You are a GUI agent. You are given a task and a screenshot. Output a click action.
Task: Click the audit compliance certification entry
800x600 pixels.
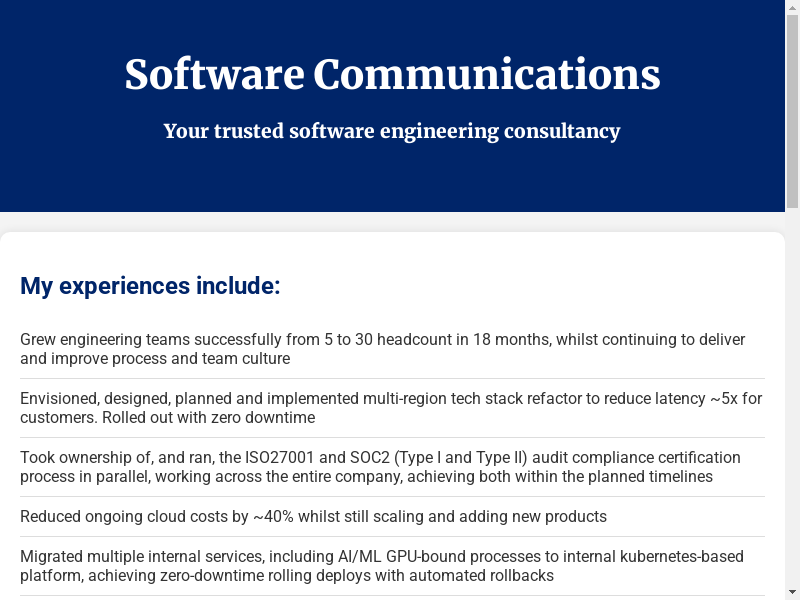(380, 467)
